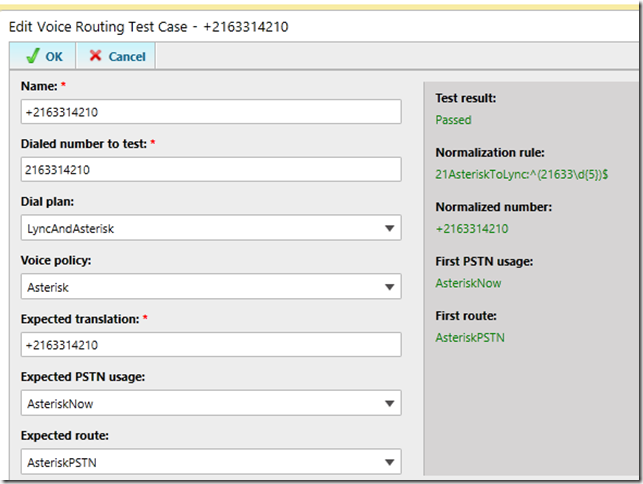
Task: Click the red X Cancel icon
Action: coord(96,57)
